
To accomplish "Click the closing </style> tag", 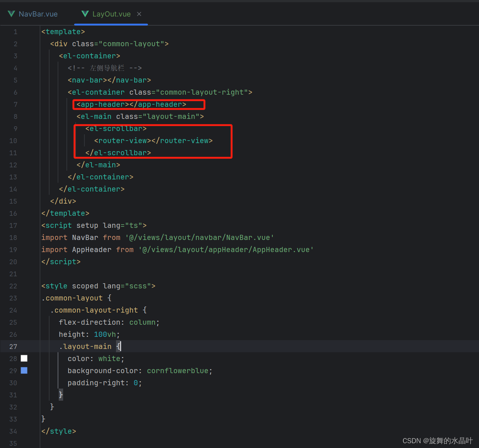I will 59,431.
